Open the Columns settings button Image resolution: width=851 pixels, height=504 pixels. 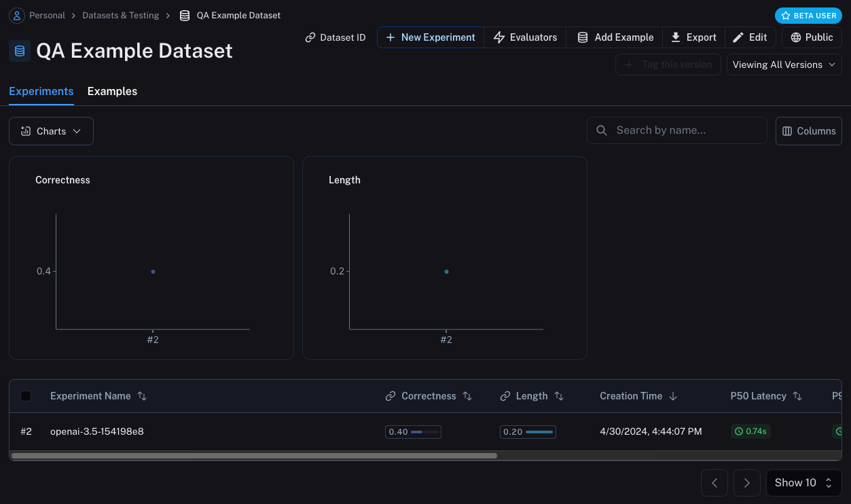point(808,131)
